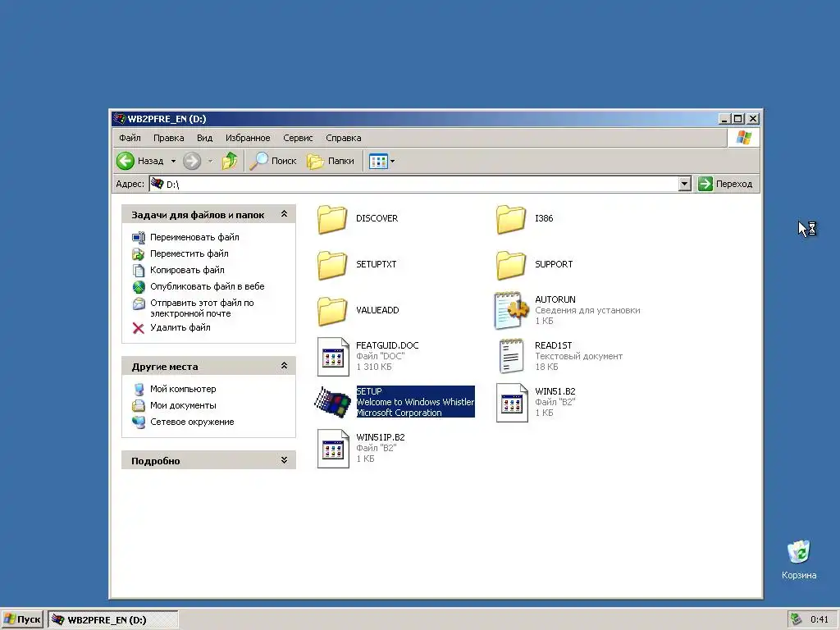Open the Правка menu
Viewport: 840px width, 630px height.
pyautogui.click(x=169, y=138)
